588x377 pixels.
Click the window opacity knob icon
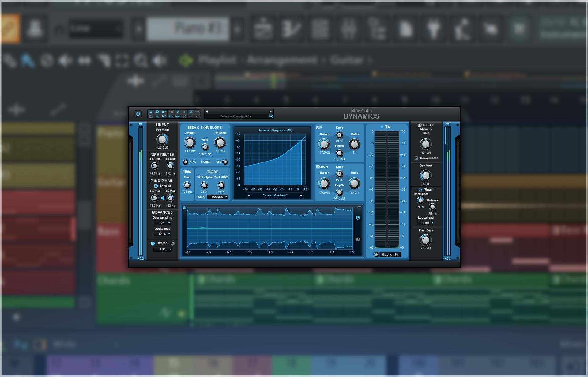tap(271, 116)
